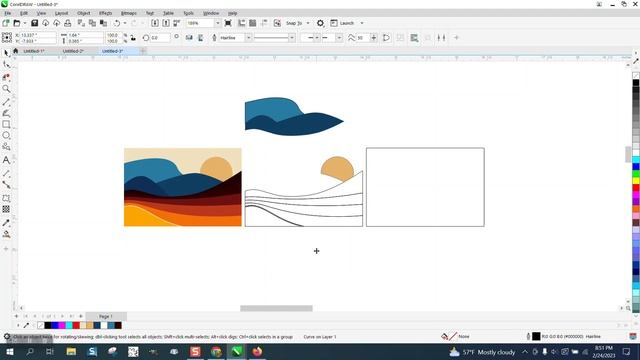Select the Ellipse tool
This screenshot has height=360, width=640.
click(x=6, y=136)
